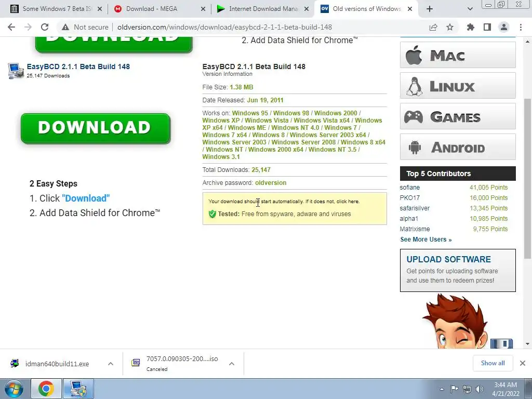This screenshot has height=399, width=532.
Task: Open the Mac software category
Action: click(458, 55)
